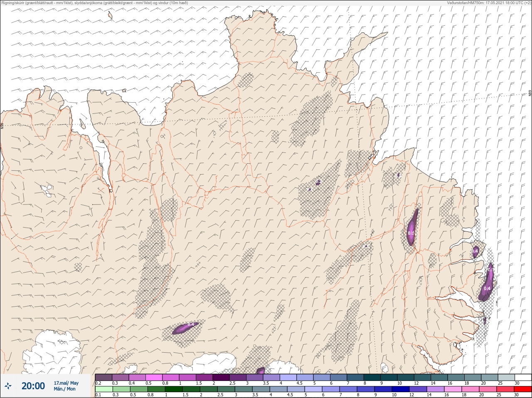Image resolution: width=532 pixels, height=398 pixels.
Task: Choose the dark plum first swatch of upper legend
Action: click(103, 377)
